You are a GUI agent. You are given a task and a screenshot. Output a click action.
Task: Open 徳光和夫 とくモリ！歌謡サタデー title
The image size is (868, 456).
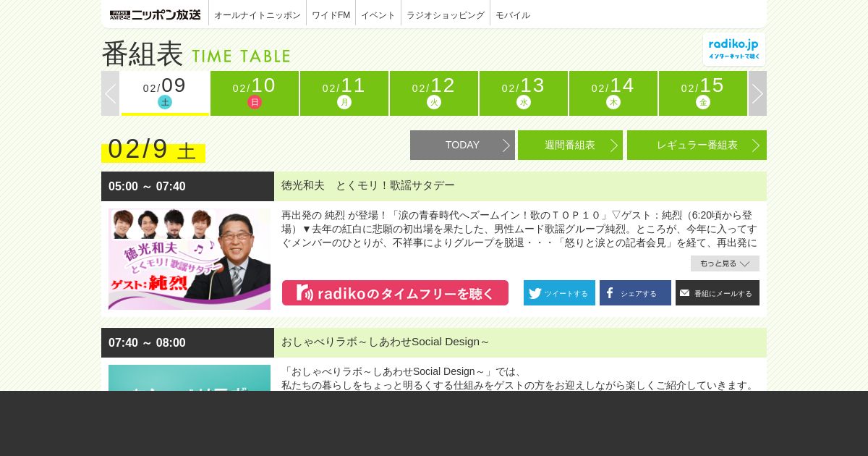click(368, 185)
